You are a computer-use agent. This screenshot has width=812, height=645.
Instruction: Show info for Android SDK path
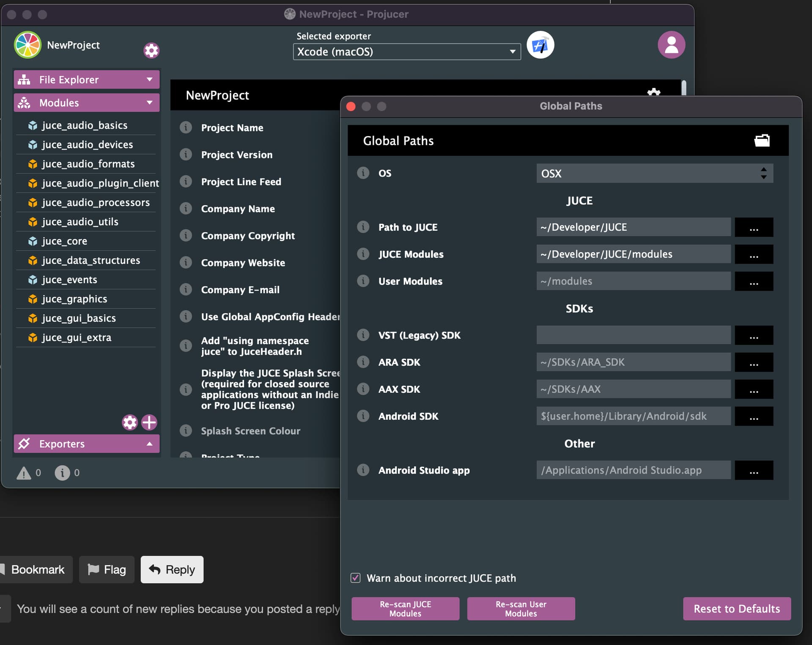coord(363,416)
